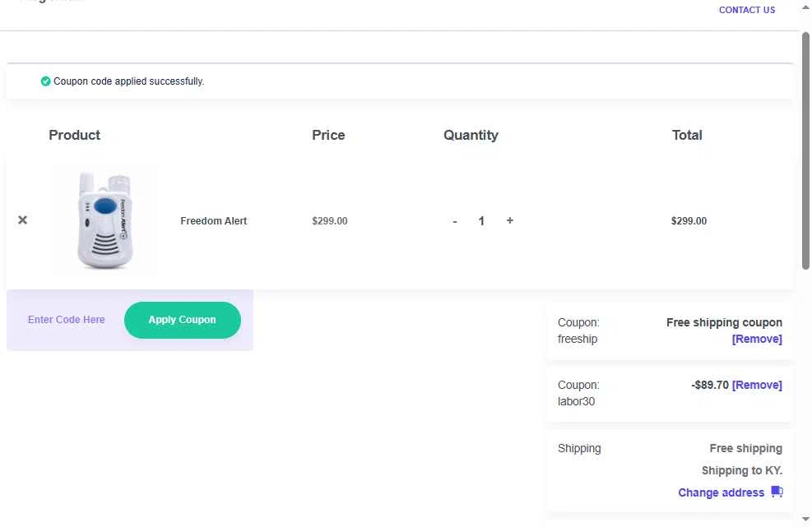Select the 'Shipping to KY.' text
Screen dimensions: 812x527
point(741,470)
